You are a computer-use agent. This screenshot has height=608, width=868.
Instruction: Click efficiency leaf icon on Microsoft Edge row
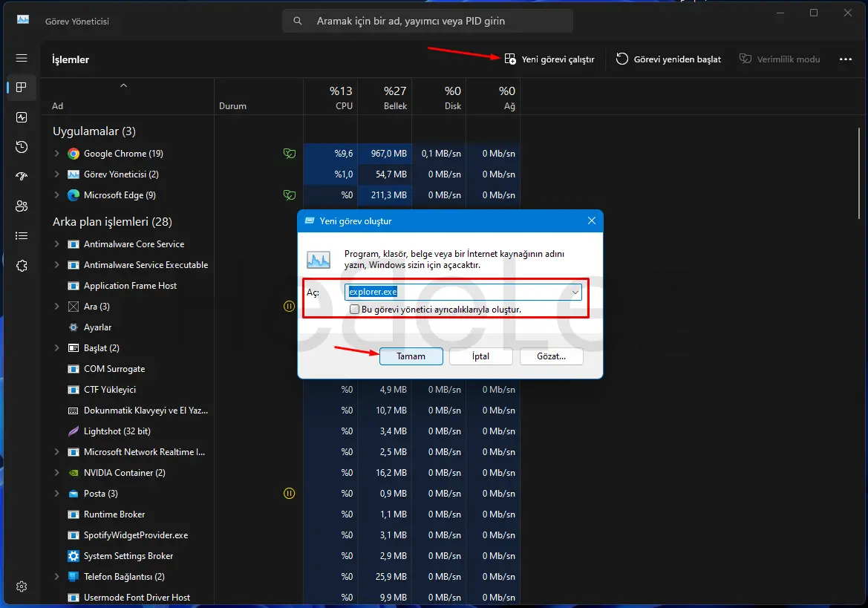click(289, 195)
